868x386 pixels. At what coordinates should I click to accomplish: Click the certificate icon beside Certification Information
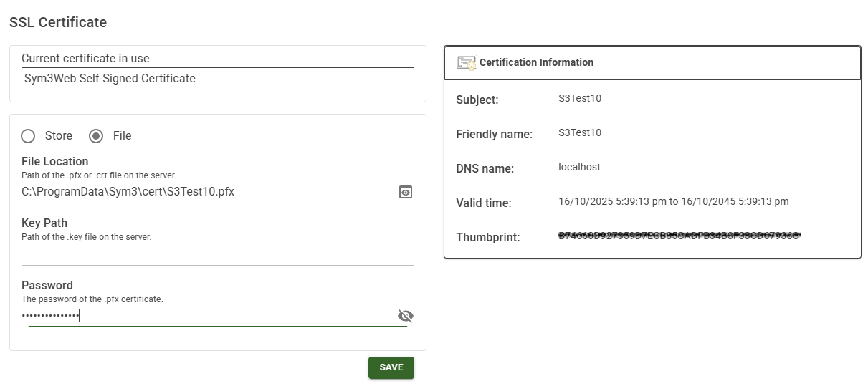click(x=467, y=63)
